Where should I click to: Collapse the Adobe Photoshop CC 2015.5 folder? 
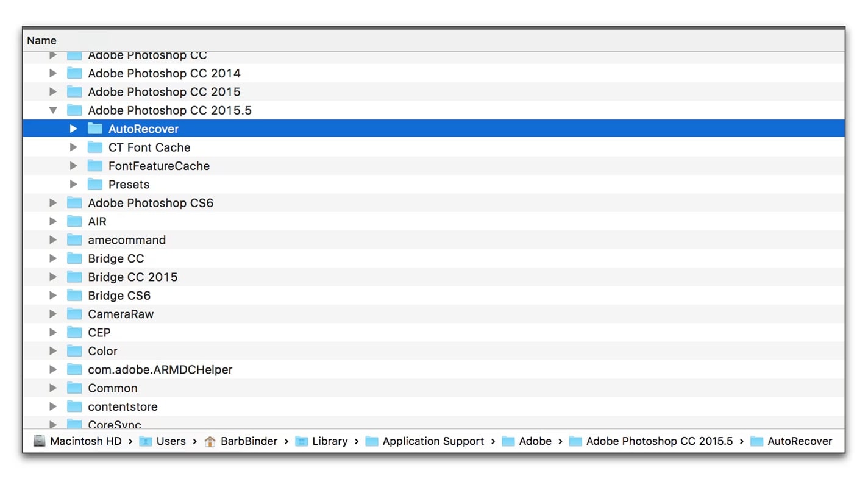pyautogui.click(x=53, y=110)
